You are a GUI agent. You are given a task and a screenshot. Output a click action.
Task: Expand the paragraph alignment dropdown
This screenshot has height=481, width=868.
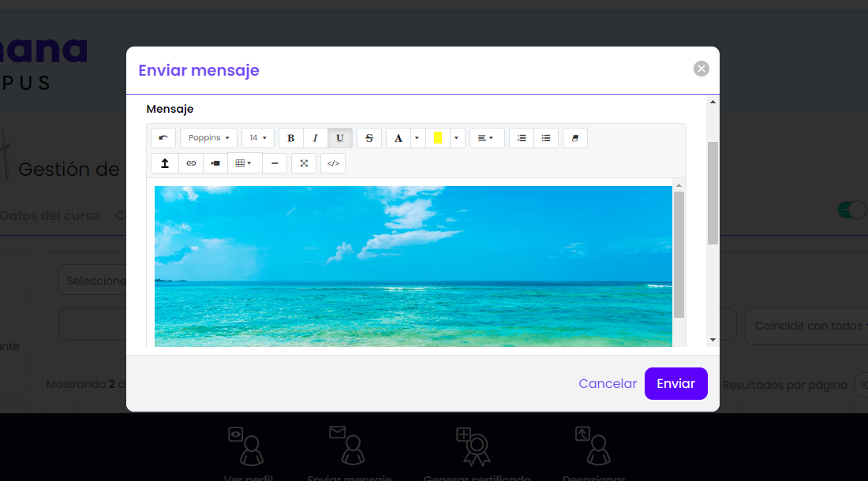(487, 138)
